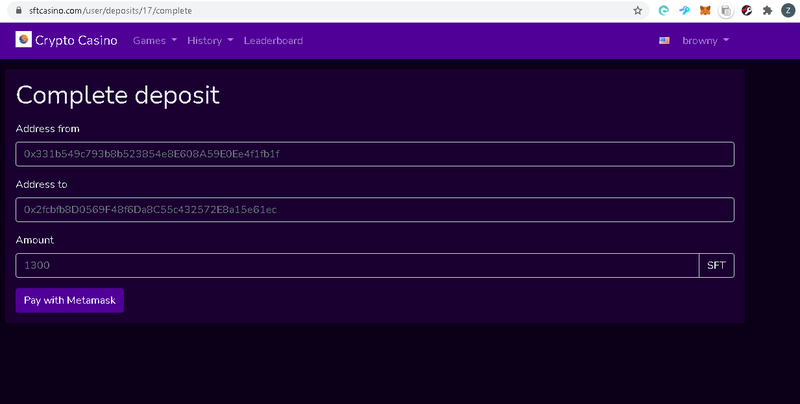Open the clipboard extension icon
The width and height of the screenshot is (800, 404).
pos(726,10)
